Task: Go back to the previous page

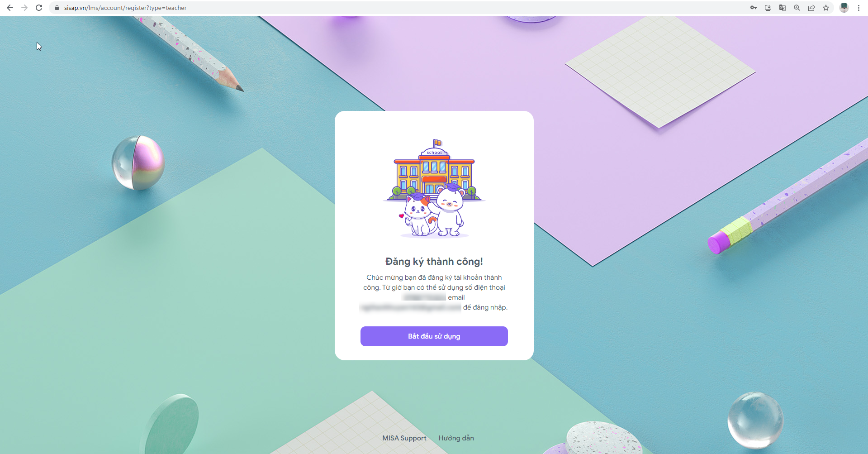Action: tap(10, 8)
